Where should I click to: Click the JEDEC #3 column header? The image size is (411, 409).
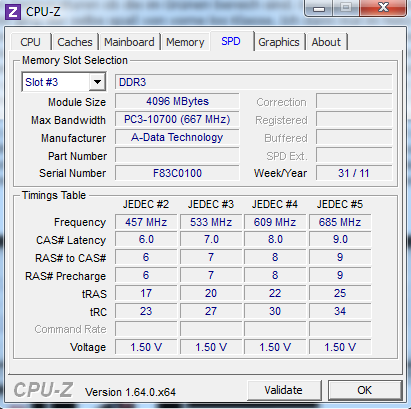[211, 204]
